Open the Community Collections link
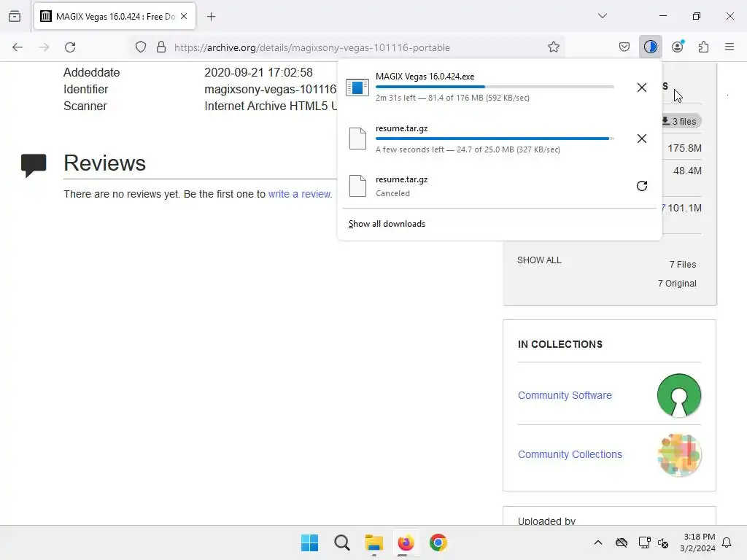This screenshot has height=560, width=747. [570, 454]
